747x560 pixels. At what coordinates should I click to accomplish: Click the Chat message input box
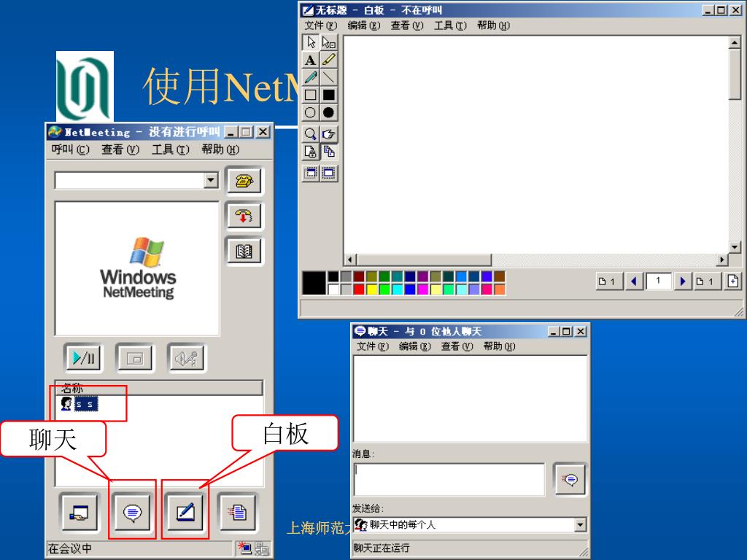449,479
